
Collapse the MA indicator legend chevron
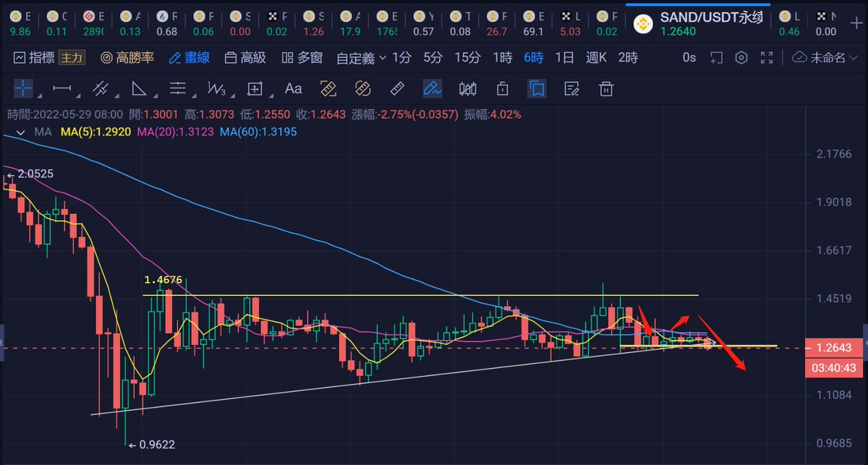tap(20, 132)
